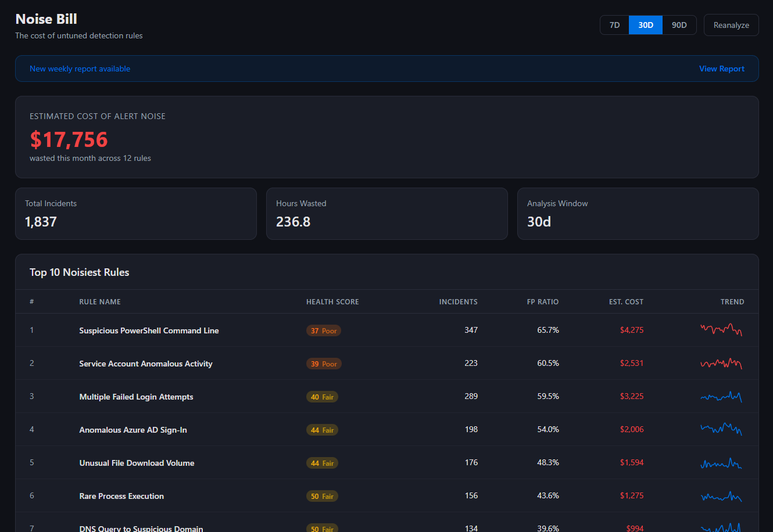The image size is (773, 532).
Task: Open View Report for the weekly report
Action: tap(721, 69)
